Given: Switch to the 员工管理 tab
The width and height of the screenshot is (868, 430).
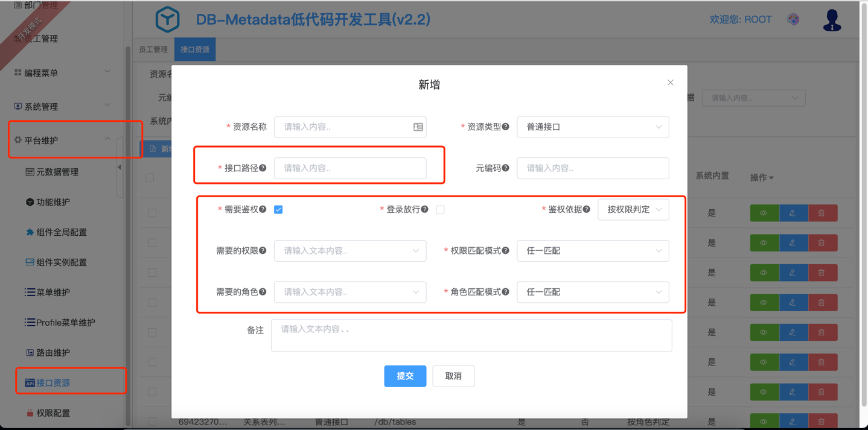Looking at the screenshot, I should click(153, 49).
